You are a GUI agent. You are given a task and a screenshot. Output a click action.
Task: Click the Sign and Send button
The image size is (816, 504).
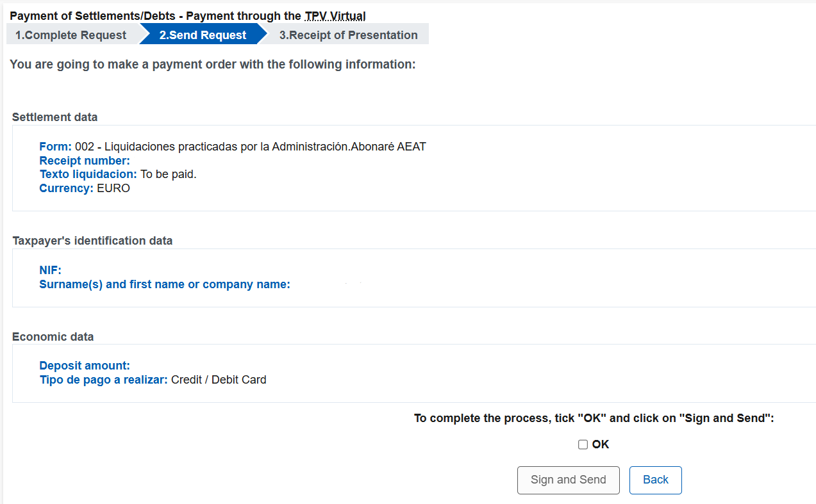568,480
